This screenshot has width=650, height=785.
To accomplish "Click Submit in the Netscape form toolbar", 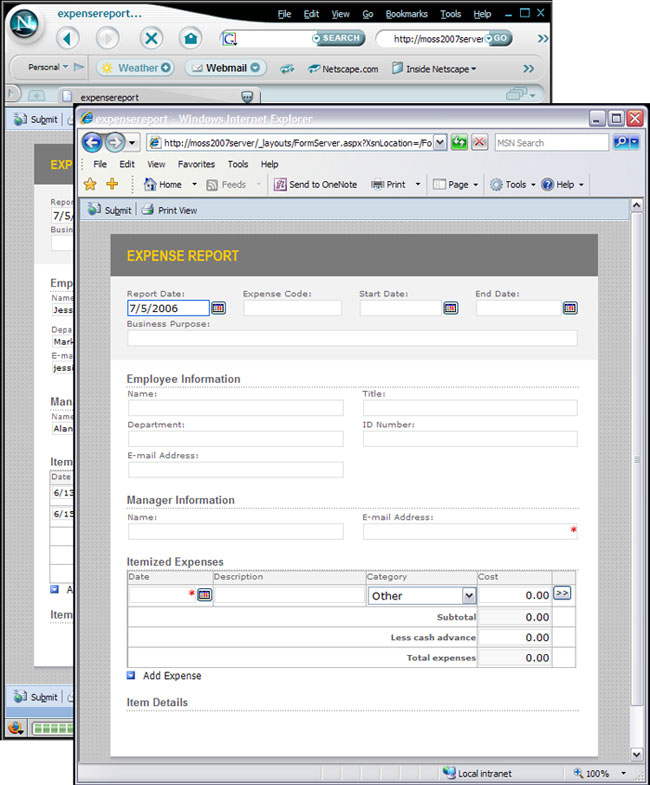I will pyautogui.click(x=36, y=120).
